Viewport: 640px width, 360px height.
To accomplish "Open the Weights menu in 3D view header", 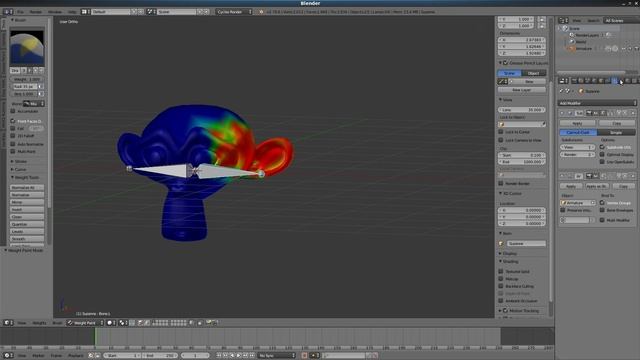I will 40,323.
